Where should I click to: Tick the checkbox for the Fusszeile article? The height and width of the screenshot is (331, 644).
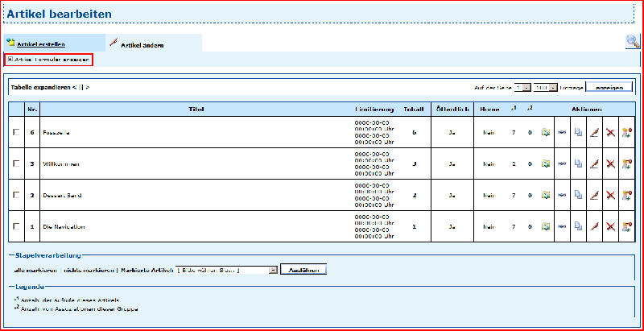pyautogui.click(x=16, y=132)
